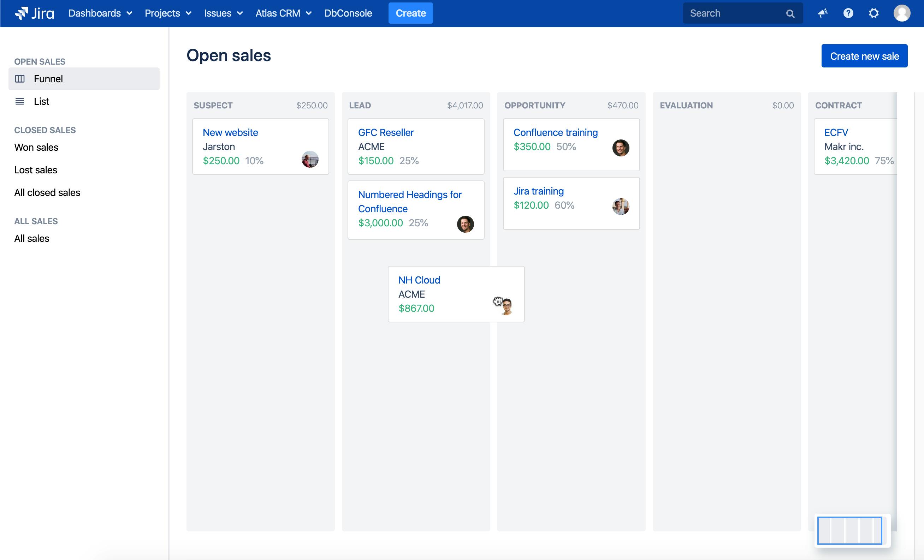924x560 pixels.
Task: Click the OPPORTUNITY column header
Action: tap(535, 105)
